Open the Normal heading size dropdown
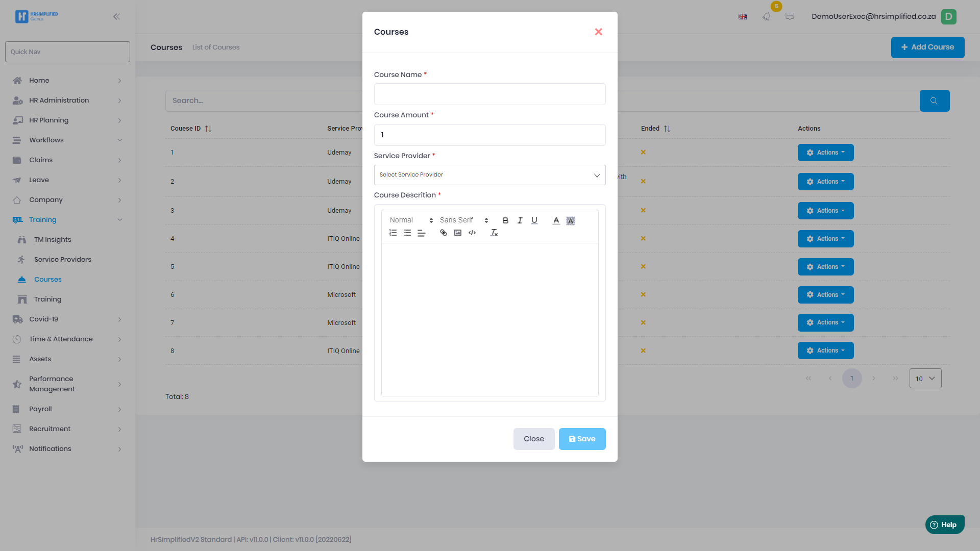Viewport: 980px width, 551px height. [411, 220]
